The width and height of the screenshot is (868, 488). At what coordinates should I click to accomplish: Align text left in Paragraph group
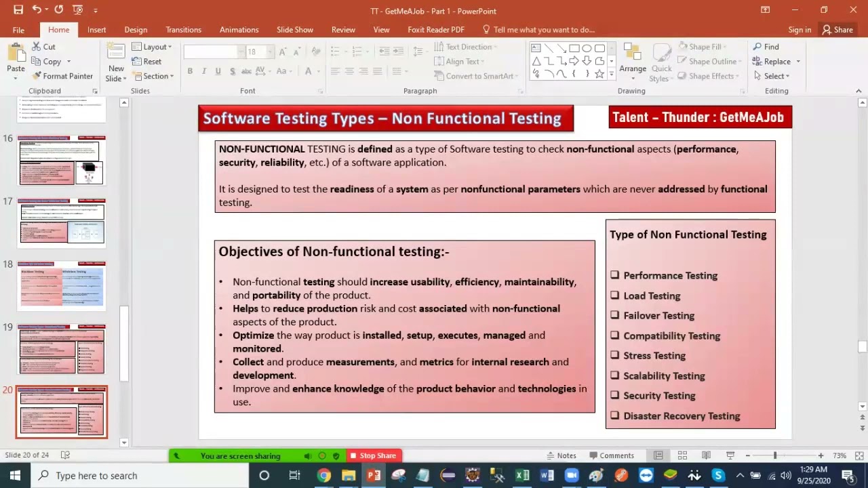click(x=335, y=71)
